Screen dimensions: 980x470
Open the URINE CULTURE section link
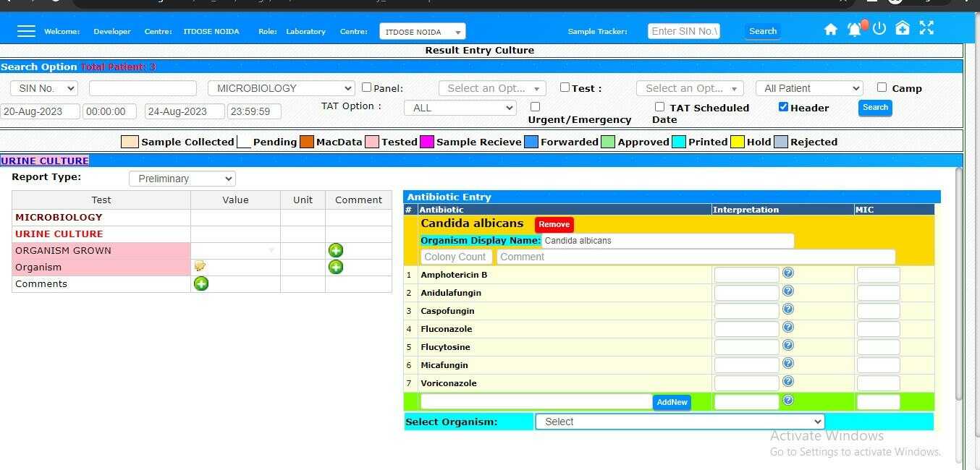(44, 160)
